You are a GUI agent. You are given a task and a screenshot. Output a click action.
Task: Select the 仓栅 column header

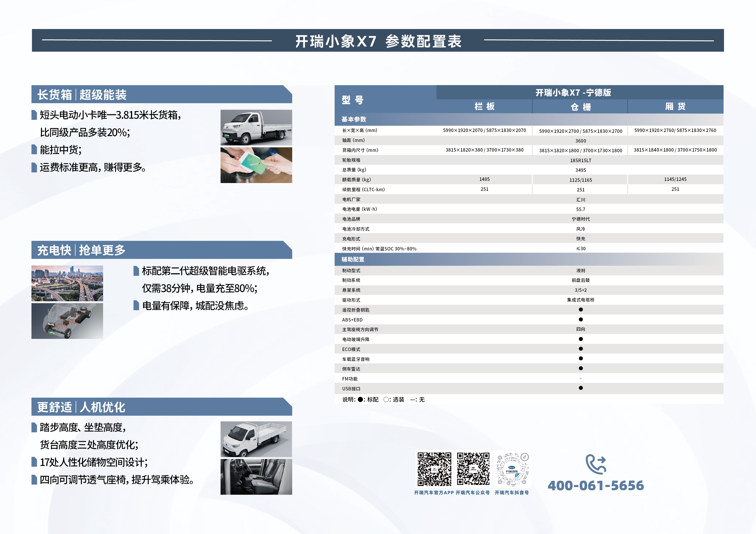[x=581, y=107]
